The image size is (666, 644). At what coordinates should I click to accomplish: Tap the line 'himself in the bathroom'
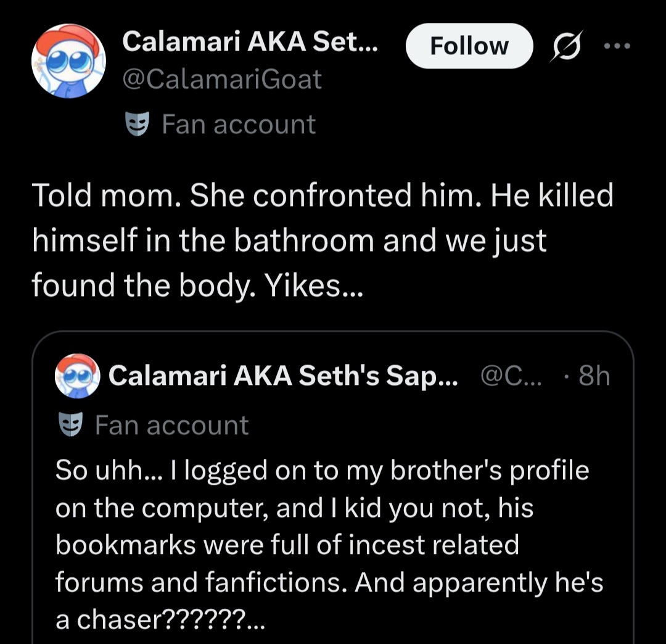click(x=289, y=241)
